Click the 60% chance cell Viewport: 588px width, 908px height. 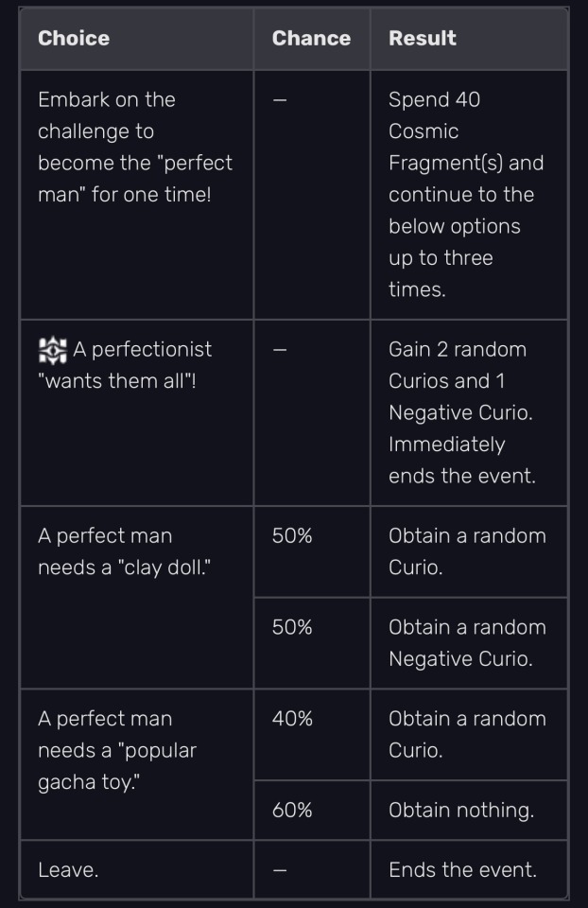click(x=292, y=811)
